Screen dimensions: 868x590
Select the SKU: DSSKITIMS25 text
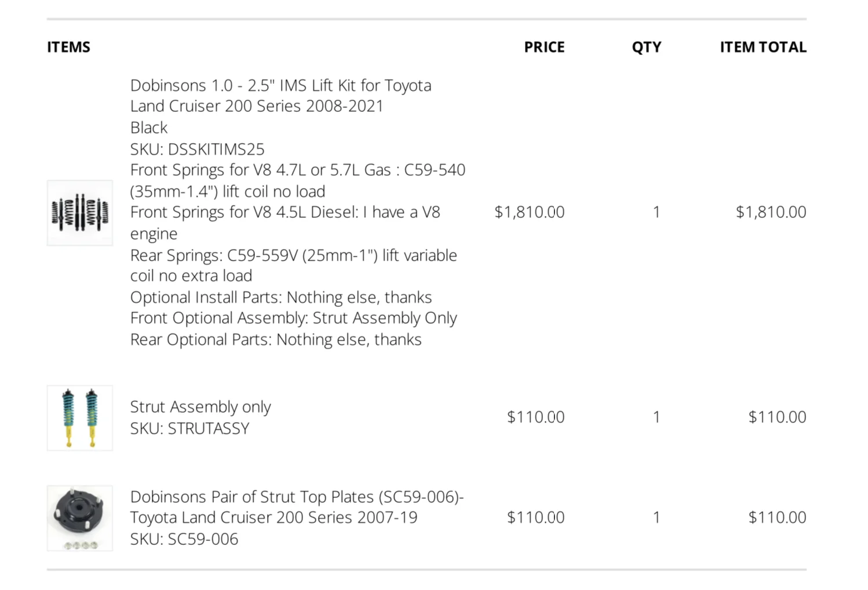(197, 149)
